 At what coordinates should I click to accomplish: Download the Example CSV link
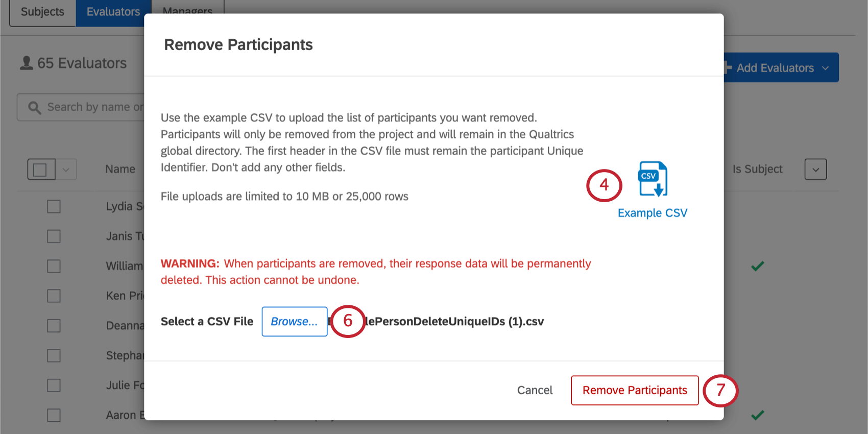653,212
